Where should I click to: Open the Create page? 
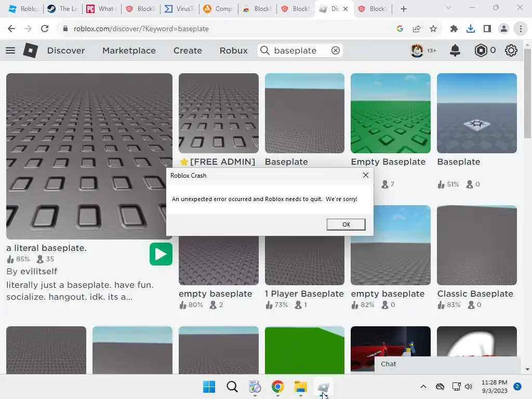pyautogui.click(x=188, y=50)
